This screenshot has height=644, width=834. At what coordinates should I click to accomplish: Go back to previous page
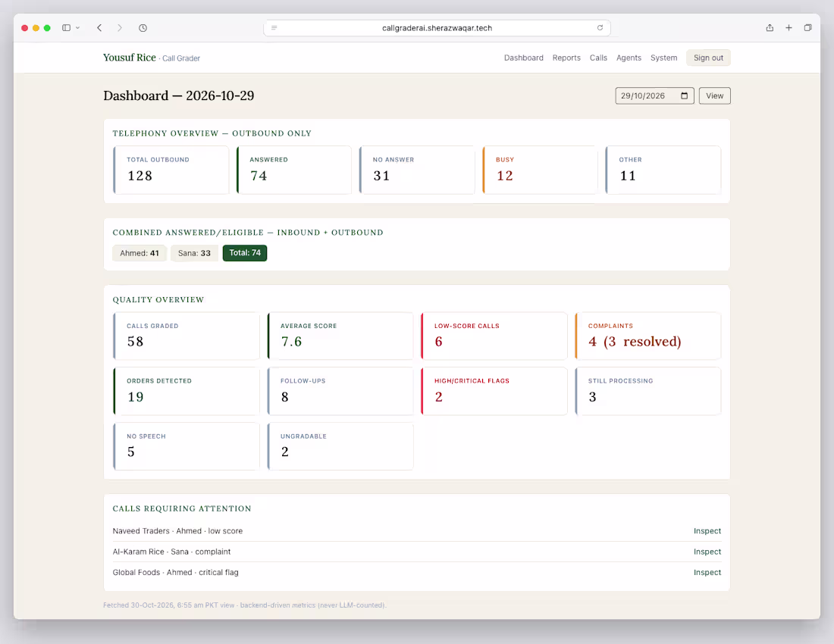pyautogui.click(x=99, y=27)
